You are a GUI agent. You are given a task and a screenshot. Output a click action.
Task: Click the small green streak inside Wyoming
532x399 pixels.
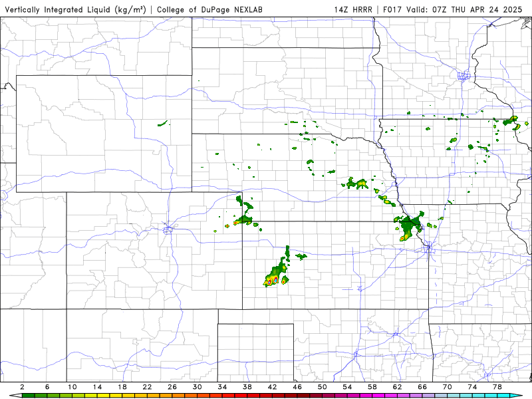click(163, 124)
